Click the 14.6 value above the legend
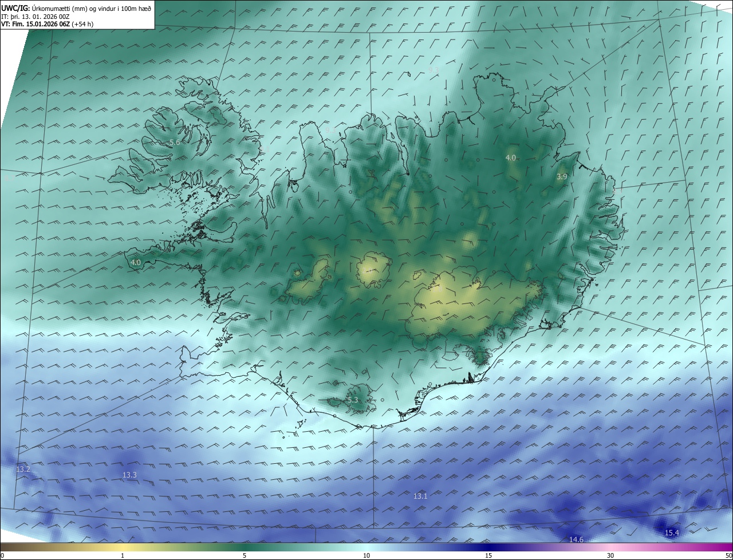 pos(576,539)
